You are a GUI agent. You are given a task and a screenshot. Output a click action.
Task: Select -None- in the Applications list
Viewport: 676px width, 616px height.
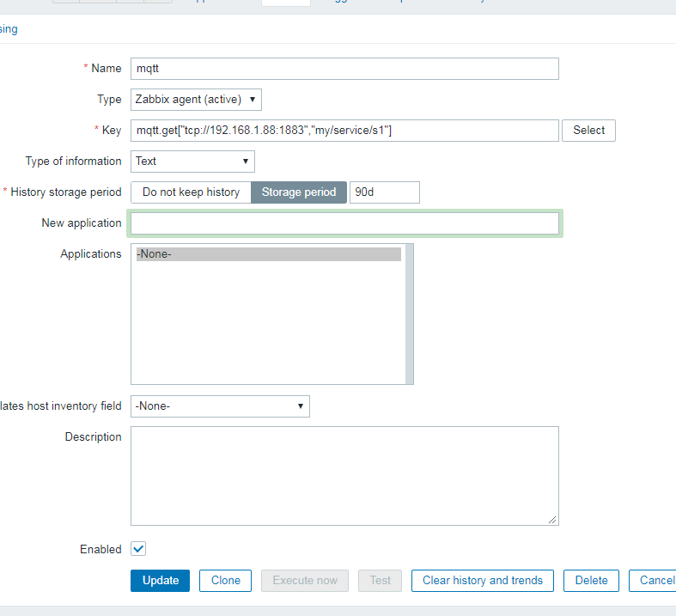coord(268,254)
